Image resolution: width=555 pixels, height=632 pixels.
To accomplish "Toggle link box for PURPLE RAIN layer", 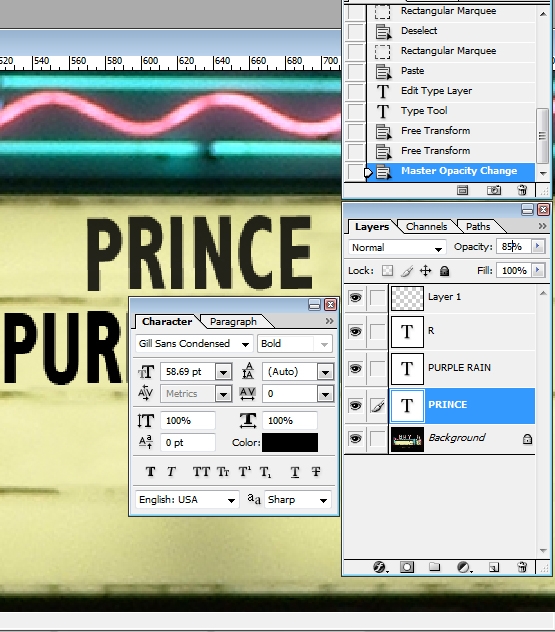I will click(x=378, y=368).
